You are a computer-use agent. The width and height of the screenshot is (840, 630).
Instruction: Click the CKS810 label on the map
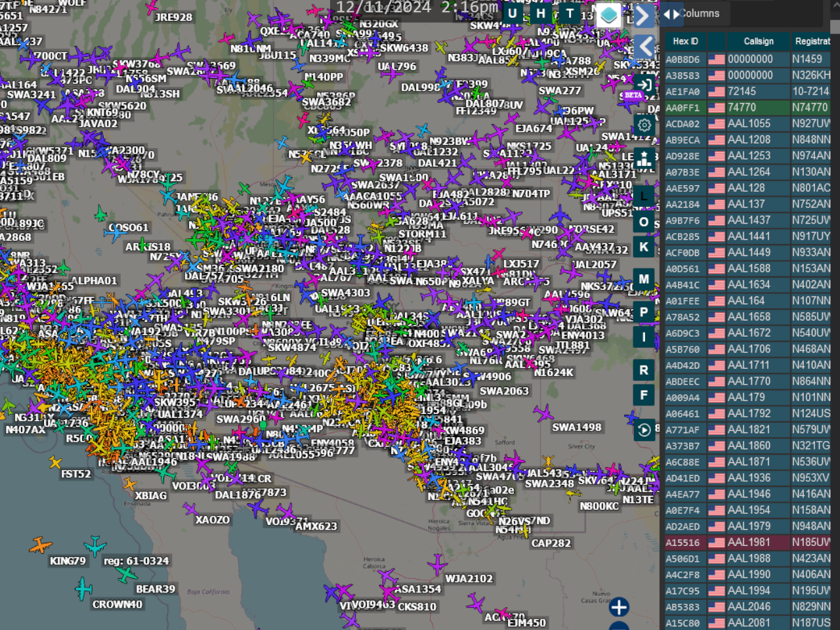[x=417, y=606]
